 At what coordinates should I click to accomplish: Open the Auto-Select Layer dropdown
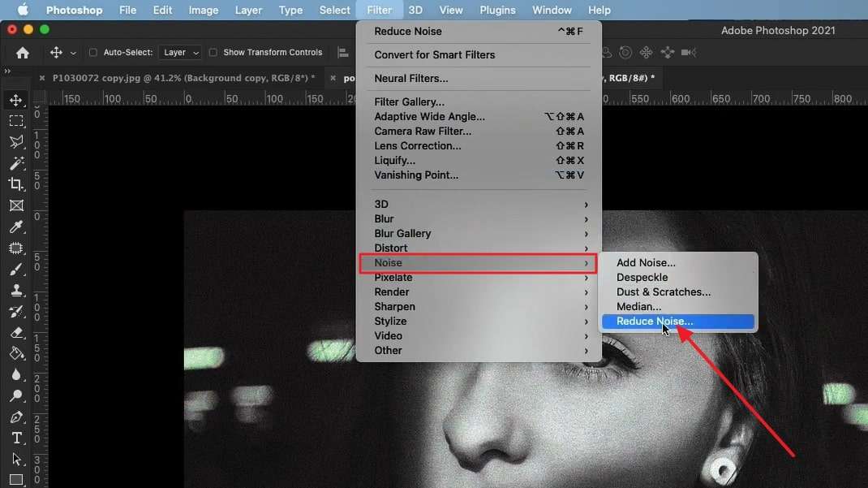tap(179, 52)
